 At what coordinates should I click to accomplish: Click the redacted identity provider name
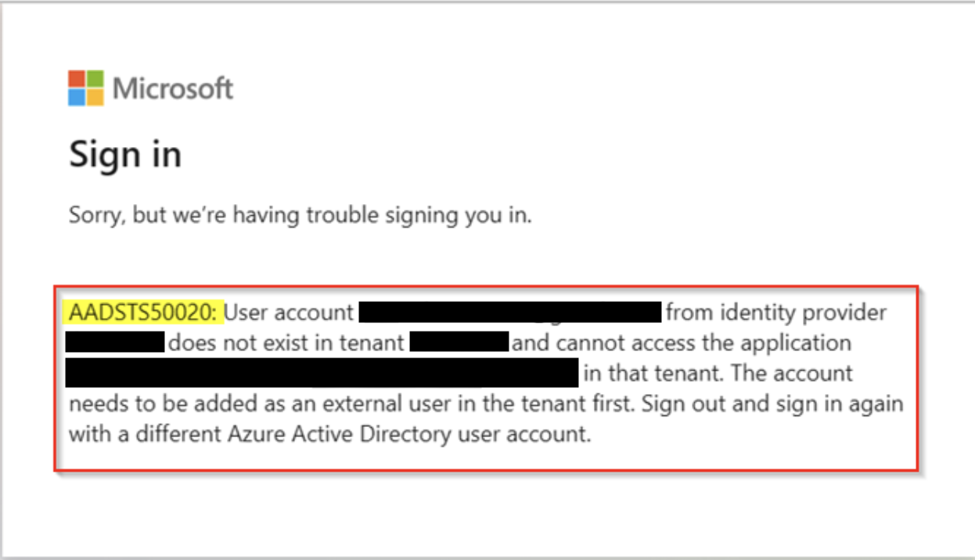coord(115,343)
